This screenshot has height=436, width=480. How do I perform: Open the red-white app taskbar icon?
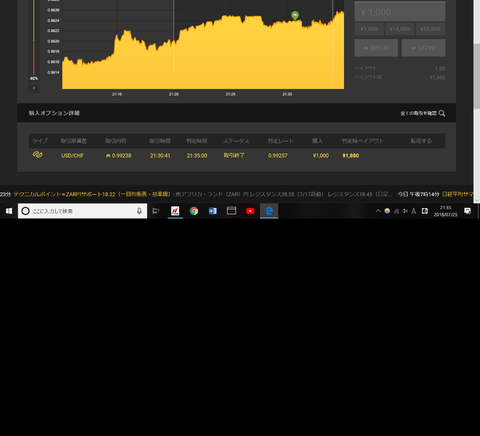coord(175,211)
